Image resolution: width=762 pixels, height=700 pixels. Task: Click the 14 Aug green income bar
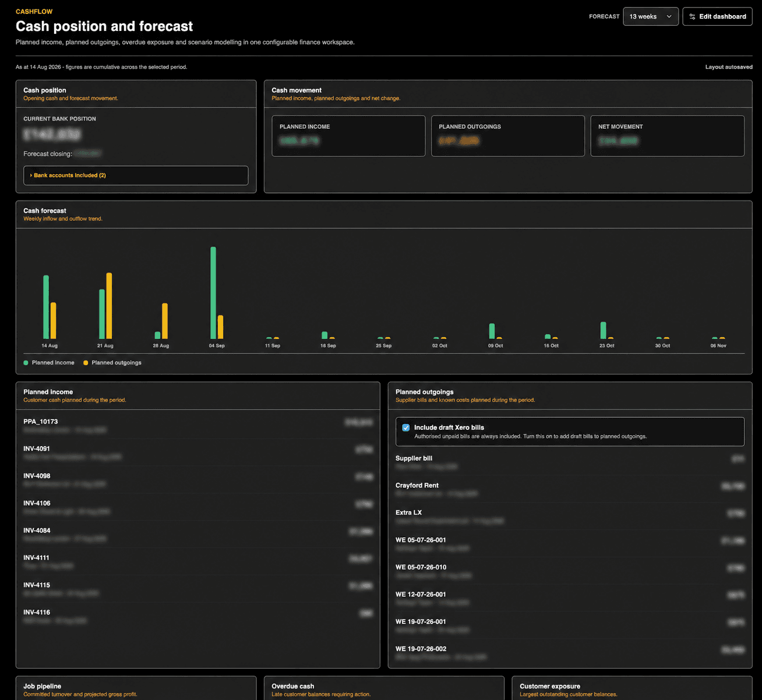click(46, 307)
